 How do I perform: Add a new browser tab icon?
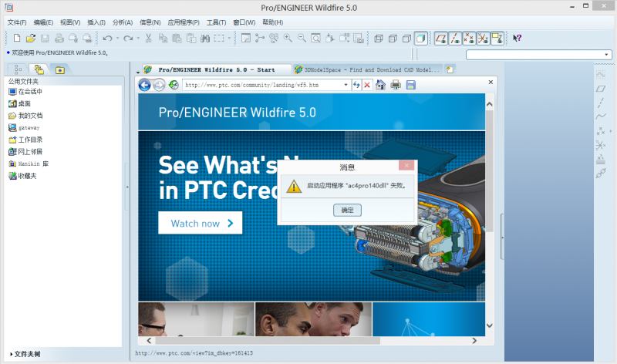(x=450, y=69)
